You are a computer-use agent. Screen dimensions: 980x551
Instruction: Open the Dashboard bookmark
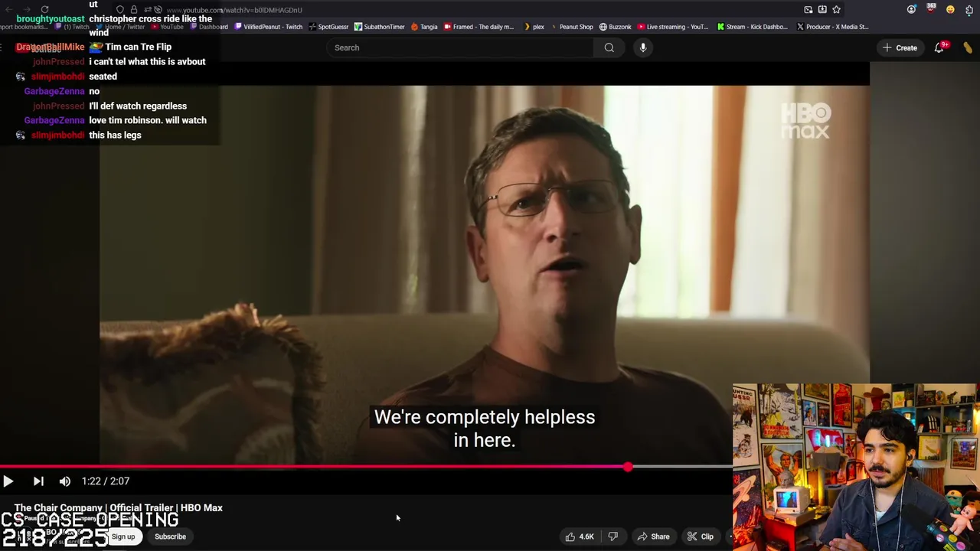[209, 27]
